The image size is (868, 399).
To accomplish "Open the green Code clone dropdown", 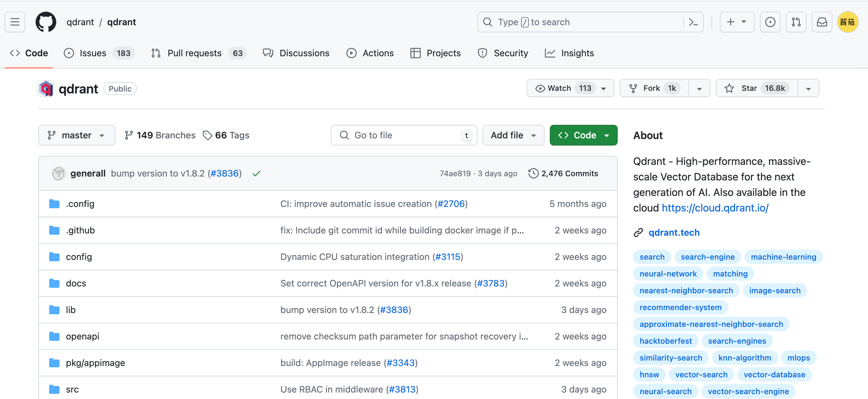I will click(x=583, y=135).
